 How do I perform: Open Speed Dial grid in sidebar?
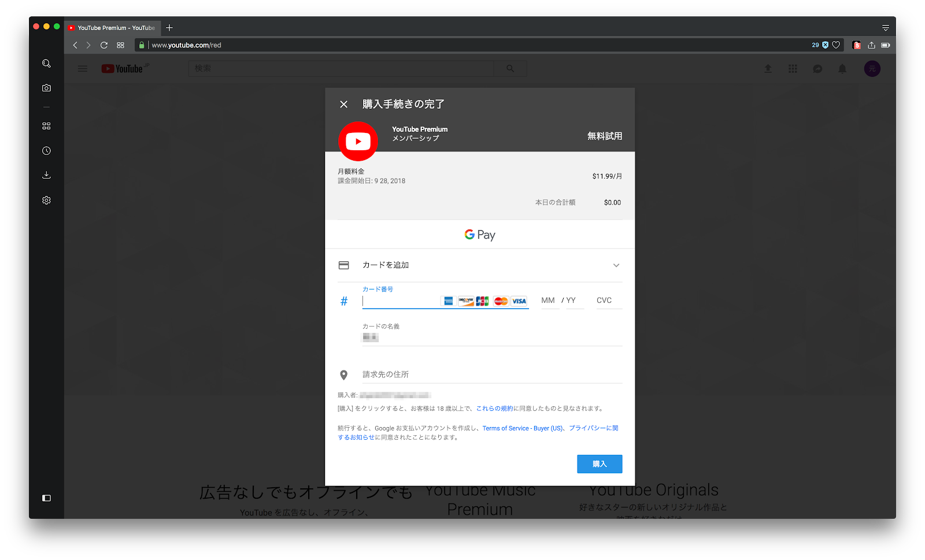[x=46, y=126]
